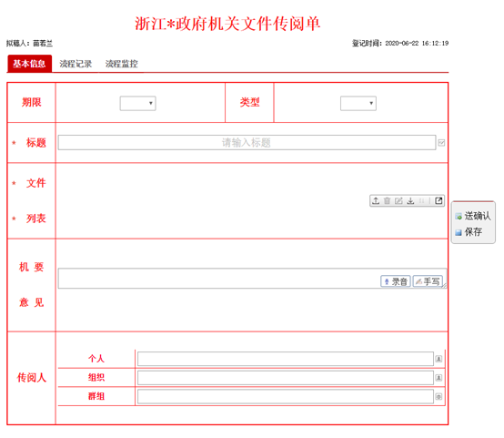Click the 拟稿人 drafter name text

point(30,43)
